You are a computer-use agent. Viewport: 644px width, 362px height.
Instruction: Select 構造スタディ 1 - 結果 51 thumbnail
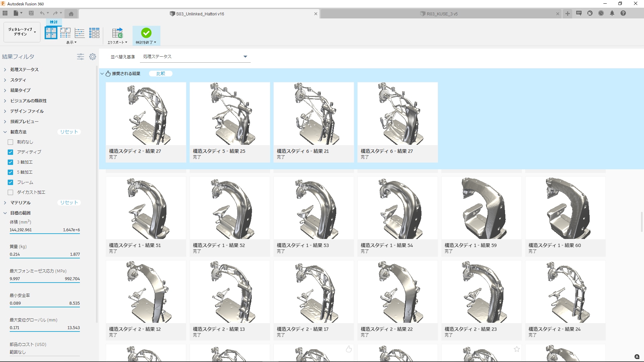click(146, 208)
